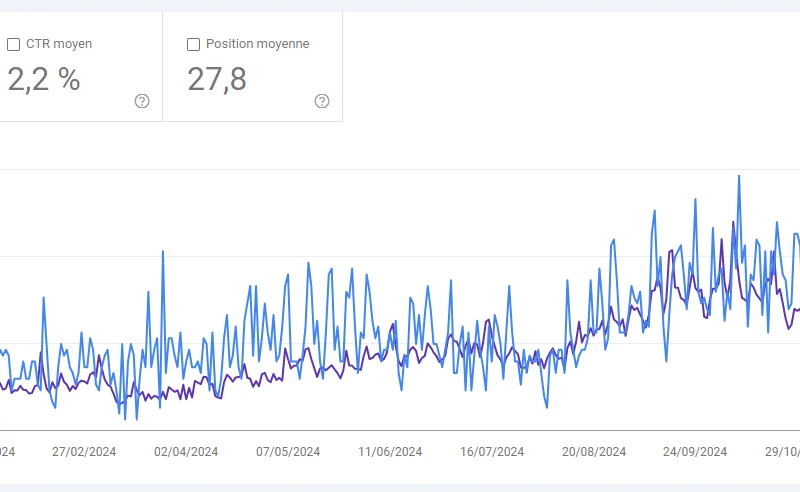Image resolution: width=800 pixels, height=492 pixels.
Task: Click the 02/04/2024 axis date label
Action: (x=186, y=452)
